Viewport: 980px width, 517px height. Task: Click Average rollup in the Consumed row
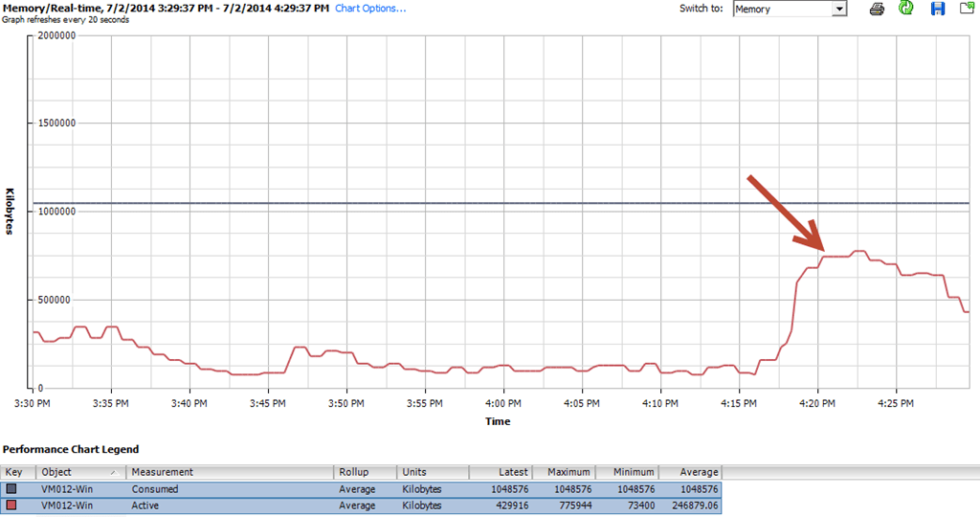point(357,489)
